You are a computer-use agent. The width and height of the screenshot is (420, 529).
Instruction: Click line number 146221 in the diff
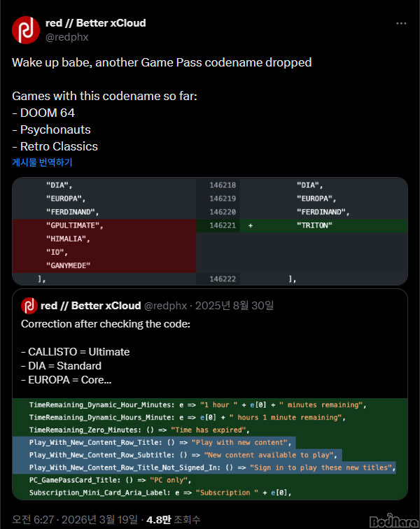click(222, 226)
